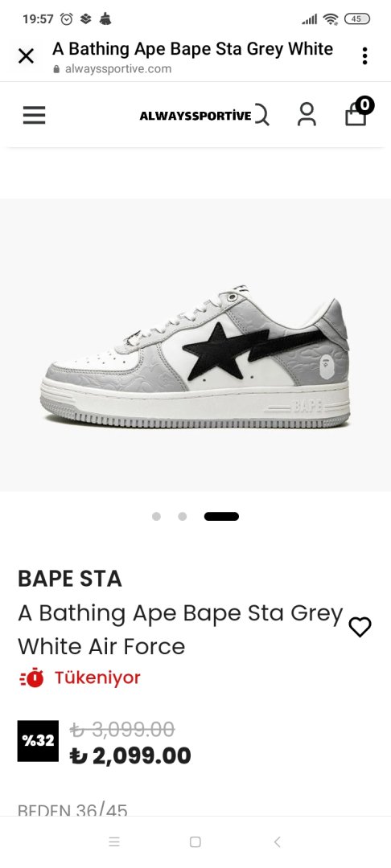Viewport: 391px width, 868px height.
Task: Tap the Tükeniyor low stock timer icon
Action: 31,678
